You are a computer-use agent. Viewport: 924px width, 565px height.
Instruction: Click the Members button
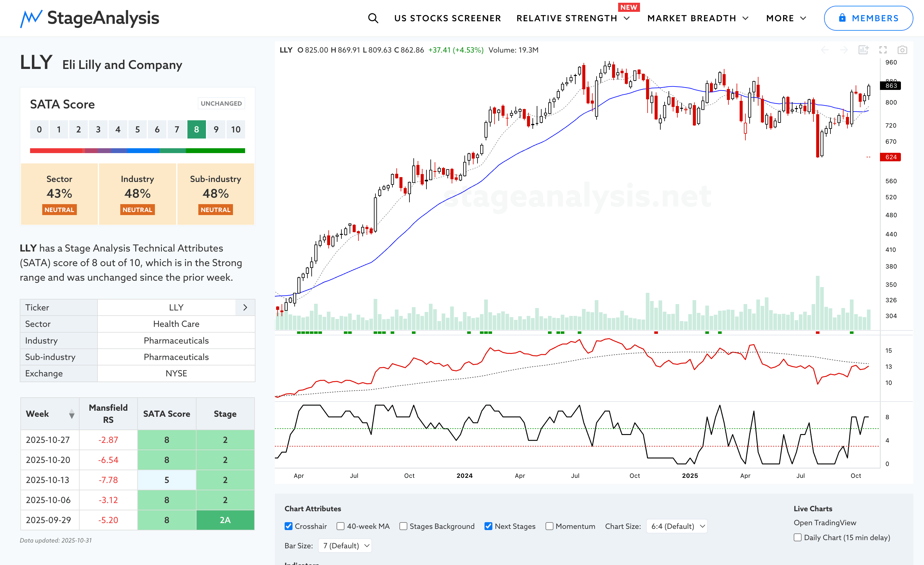point(868,18)
